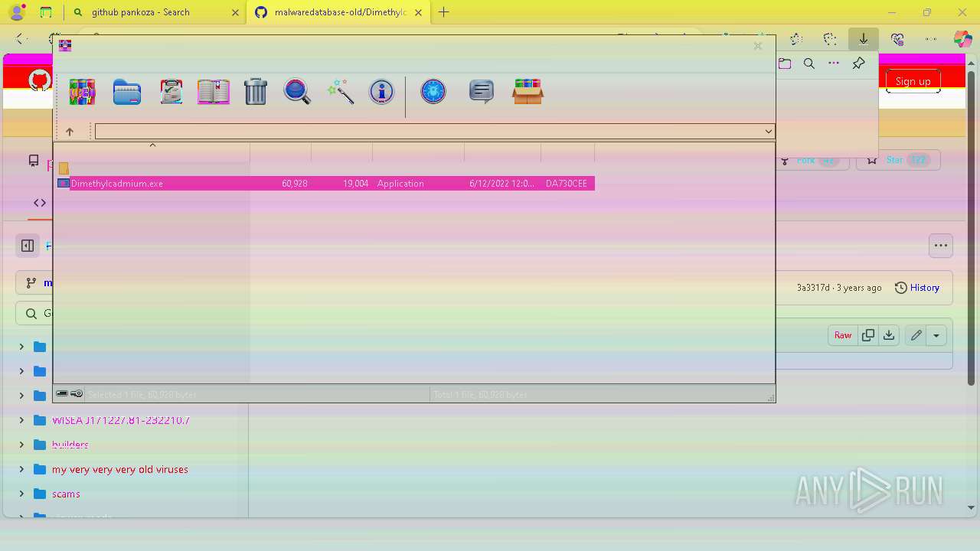Open WinRAR's Find magnifying glass tool
980x551 pixels.
[x=297, y=92]
